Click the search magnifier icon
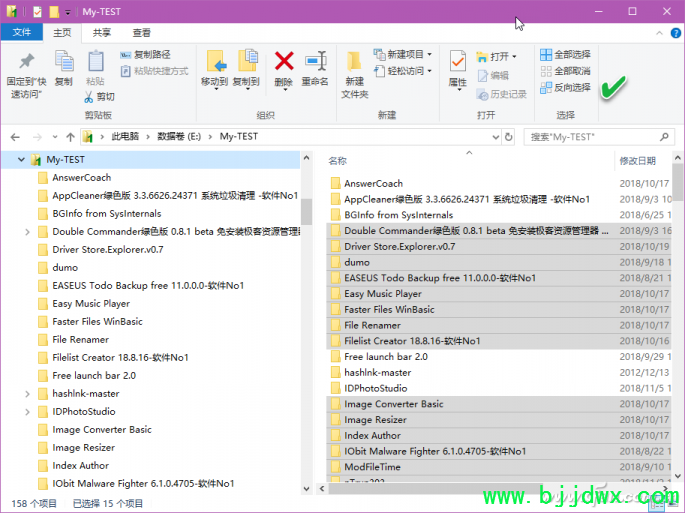 click(x=664, y=137)
